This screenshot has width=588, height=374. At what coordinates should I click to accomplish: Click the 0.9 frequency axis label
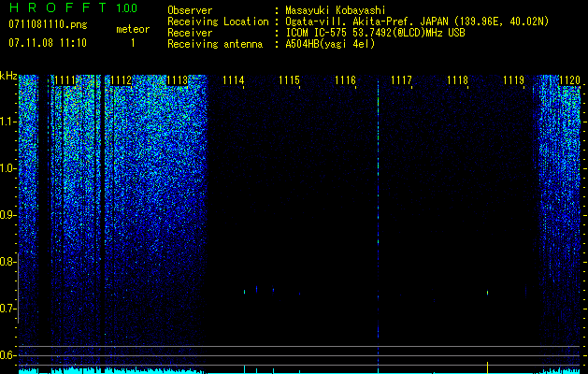coord(7,215)
